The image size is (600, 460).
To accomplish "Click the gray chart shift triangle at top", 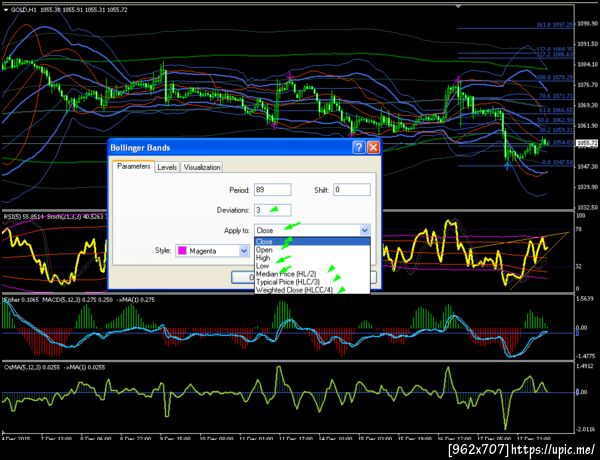I will pos(459,6).
